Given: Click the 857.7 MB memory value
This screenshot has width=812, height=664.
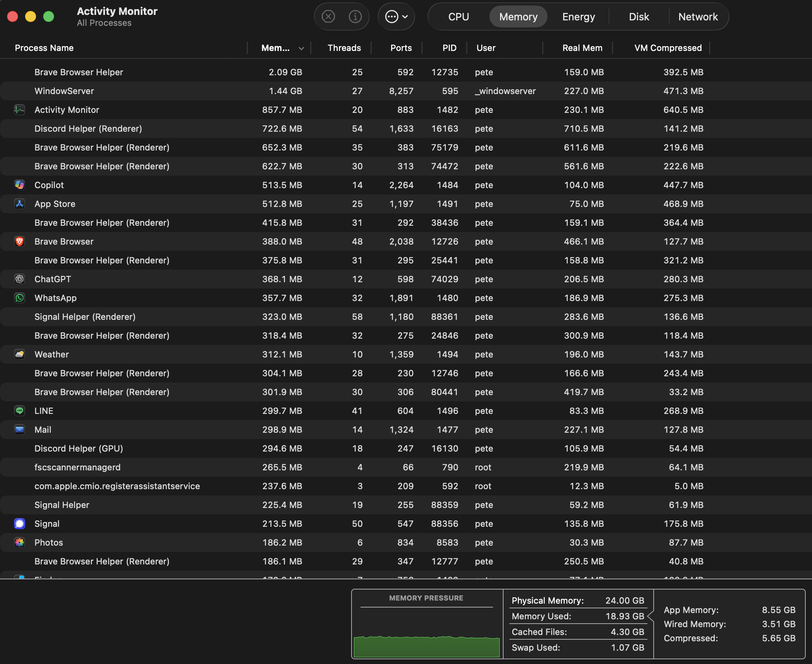Looking at the screenshot, I should point(282,110).
